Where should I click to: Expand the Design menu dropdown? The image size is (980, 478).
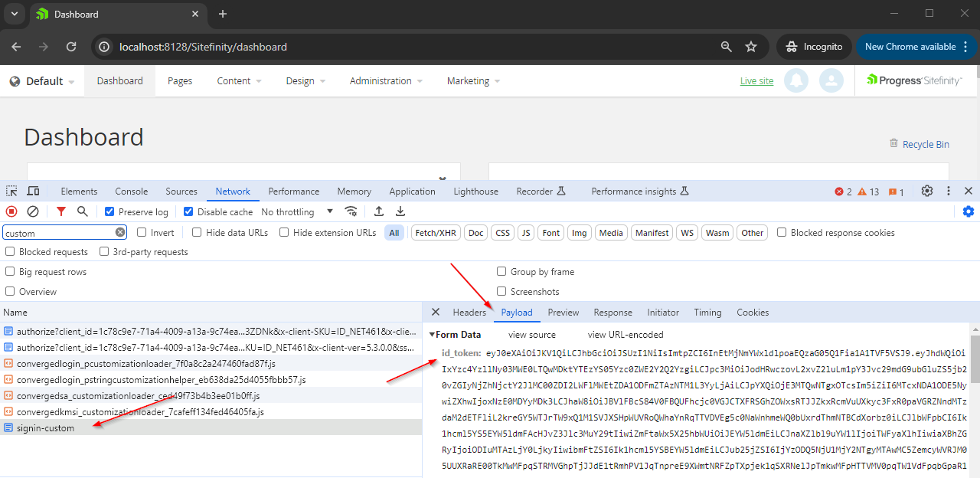pyautogui.click(x=305, y=80)
